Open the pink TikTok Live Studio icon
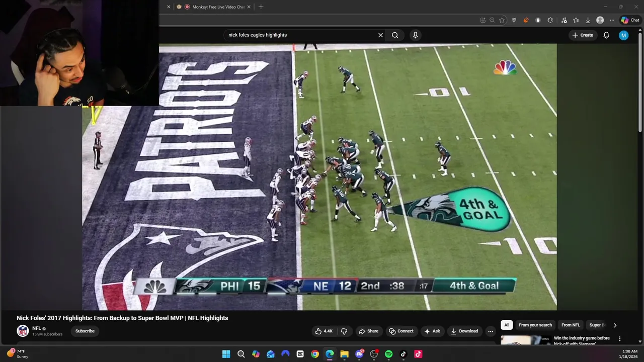Viewport: 644px width, 362px height. pyautogui.click(x=418, y=354)
